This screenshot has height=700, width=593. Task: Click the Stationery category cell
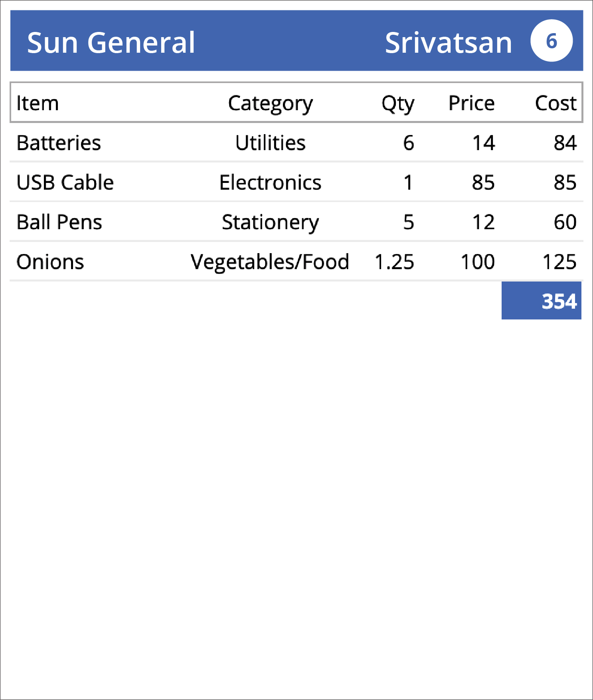[x=271, y=223]
